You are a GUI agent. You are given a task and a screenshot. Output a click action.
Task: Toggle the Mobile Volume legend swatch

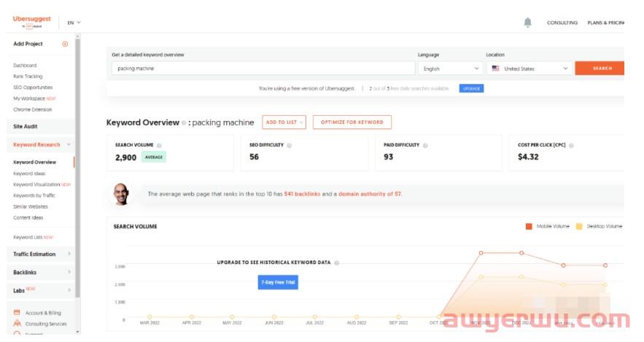(x=529, y=226)
